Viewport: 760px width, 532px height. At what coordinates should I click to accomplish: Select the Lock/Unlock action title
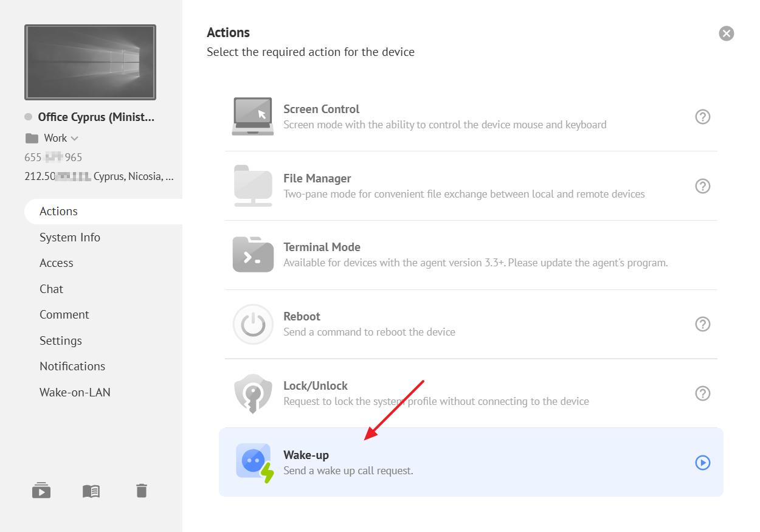(315, 385)
